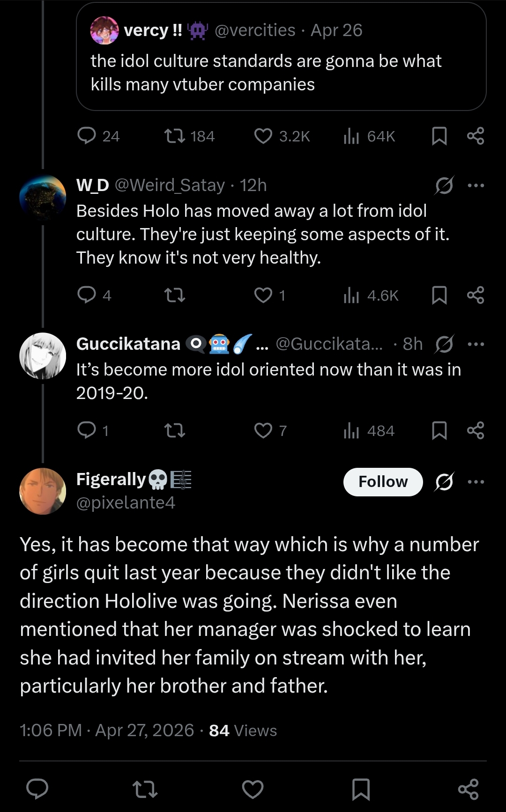Open more options for W_D's tweet
This screenshot has height=812, width=506.
476,185
